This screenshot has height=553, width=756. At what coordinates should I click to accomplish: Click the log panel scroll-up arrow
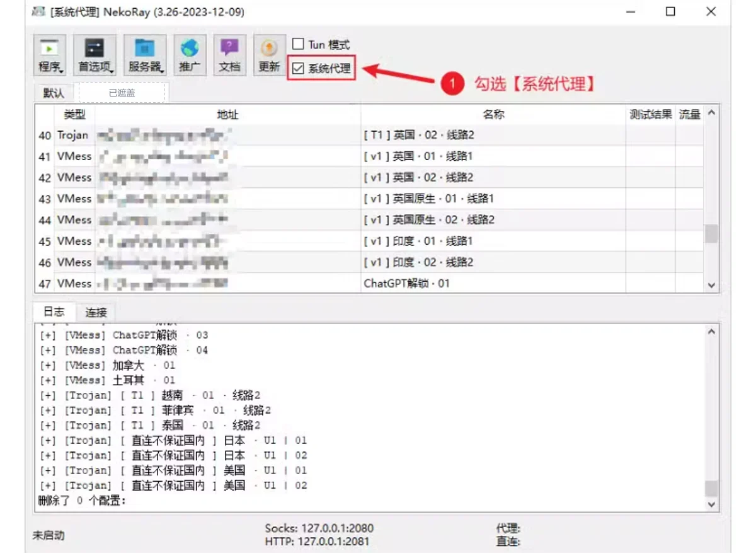pyautogui.click(x=712, y=331)
